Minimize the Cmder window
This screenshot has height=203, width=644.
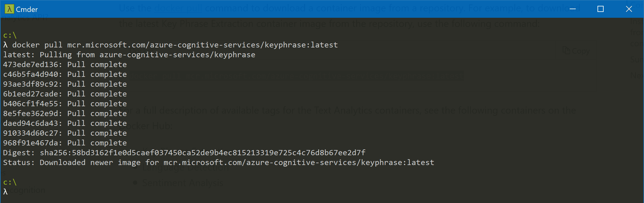[573, 9]
